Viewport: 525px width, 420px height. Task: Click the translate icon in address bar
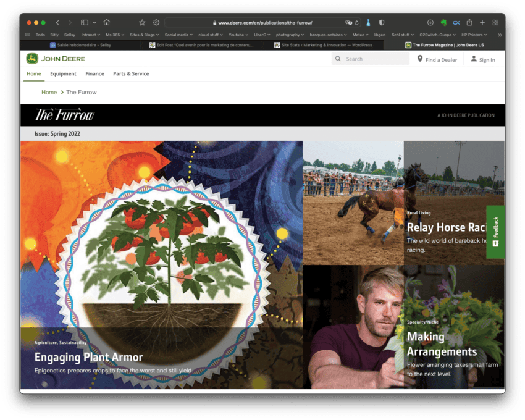click(x=348, y=23)
